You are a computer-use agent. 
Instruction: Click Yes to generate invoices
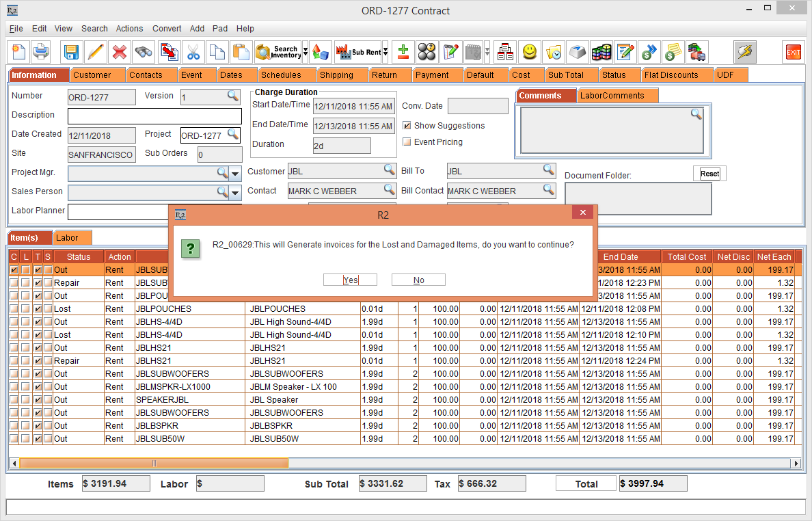click(x=351, y=280)
